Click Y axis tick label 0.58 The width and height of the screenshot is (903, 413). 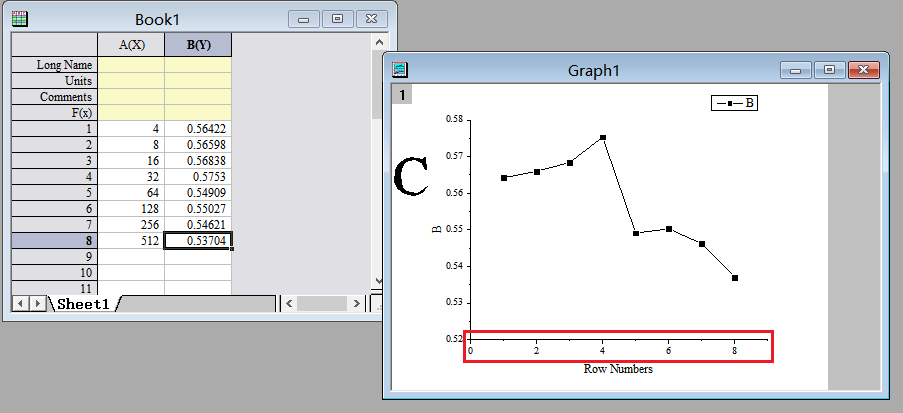[454, 119]
